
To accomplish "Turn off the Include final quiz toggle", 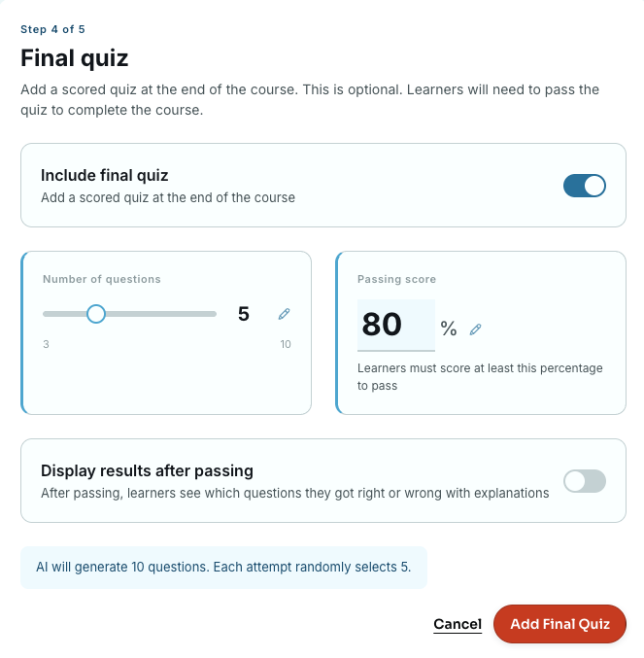I will (585, 186).
